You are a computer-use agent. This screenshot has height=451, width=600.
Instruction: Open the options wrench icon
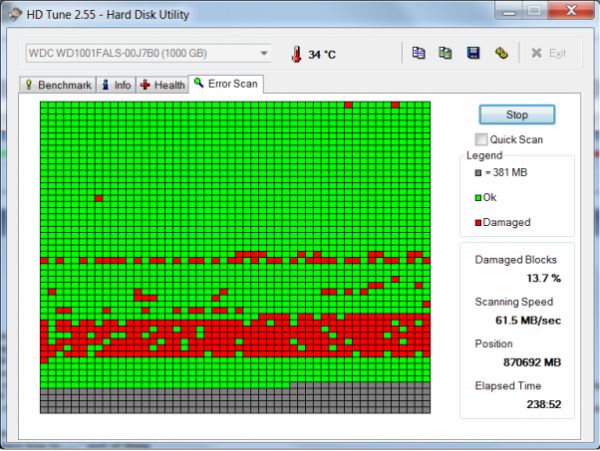point(501,53)
